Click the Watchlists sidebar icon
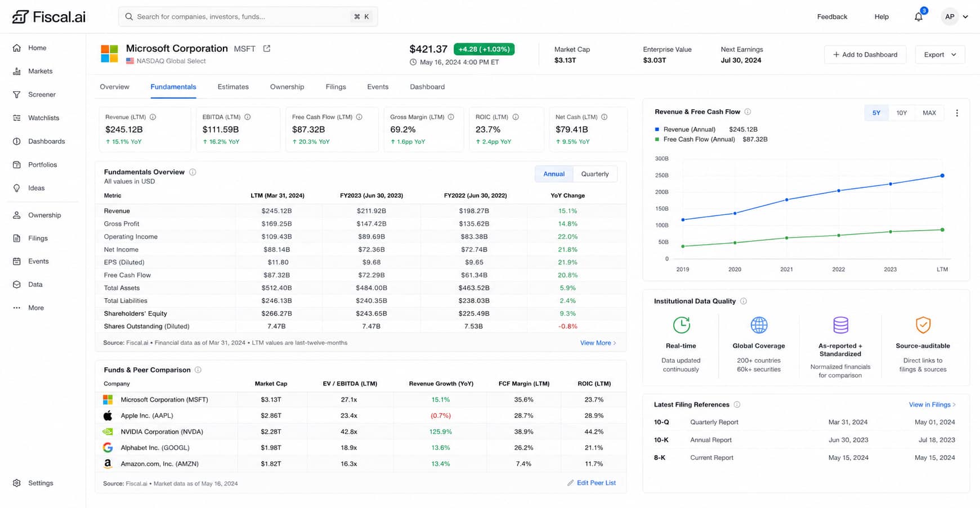The height and width of the screenshot is (508, 980). pos(17,118)
